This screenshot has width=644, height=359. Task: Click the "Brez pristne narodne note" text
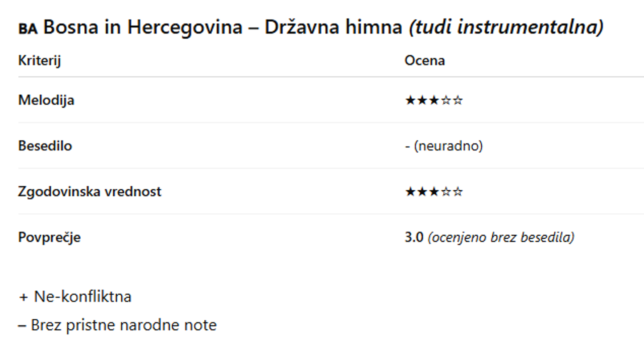pos(124,326)
